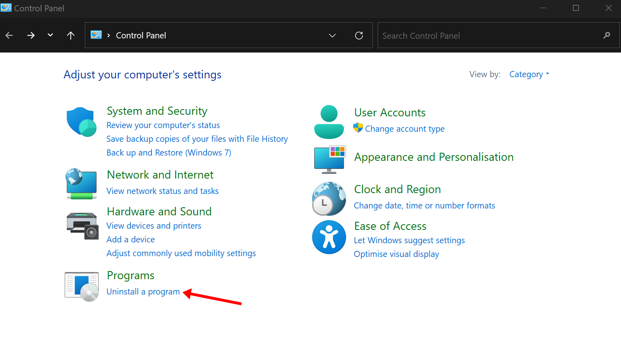Open Clock and Region heading
621x364 pixels.
coord(397,189)
